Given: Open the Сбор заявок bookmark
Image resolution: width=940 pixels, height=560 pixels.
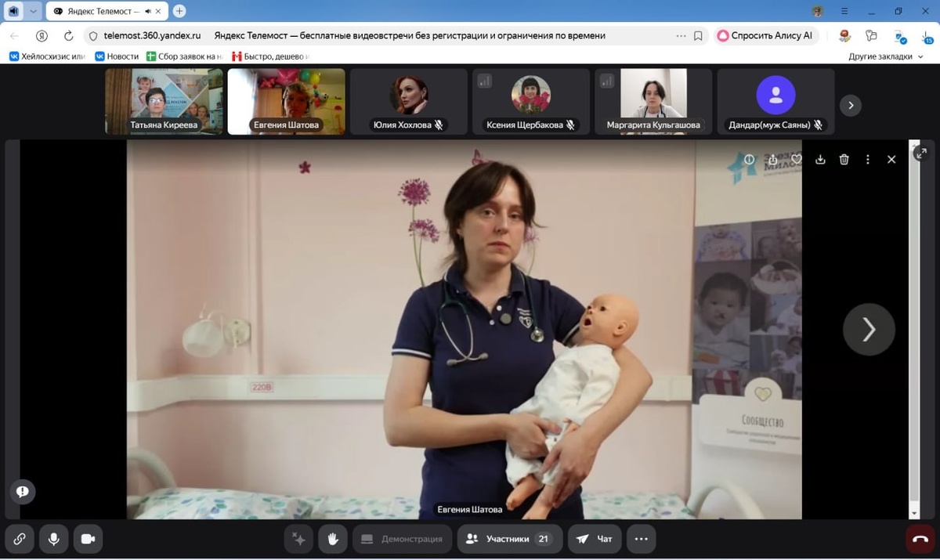Looking at the screenshot, I should click(185, 56).
